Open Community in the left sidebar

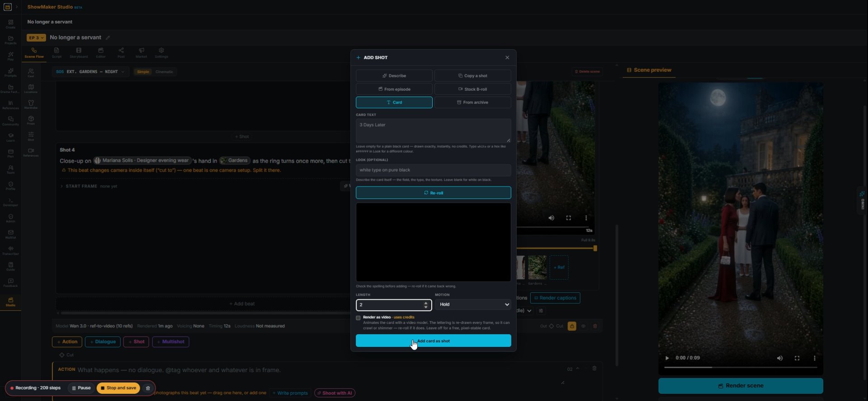(x=10, y=121)
